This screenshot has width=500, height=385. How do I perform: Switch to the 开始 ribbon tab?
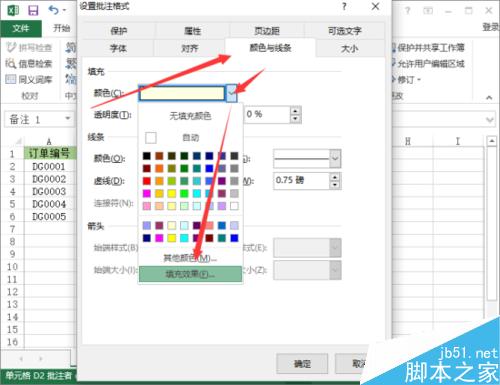tap(62, 28)
